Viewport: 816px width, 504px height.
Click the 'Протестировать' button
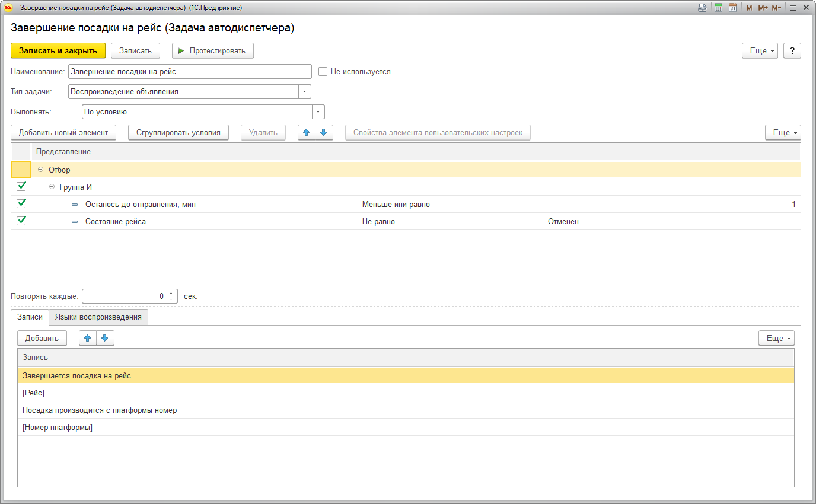point(213,51)
